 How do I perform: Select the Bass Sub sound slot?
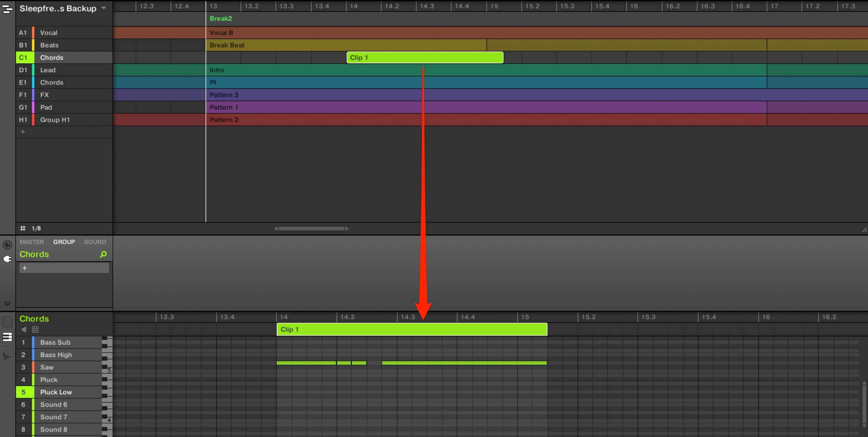point(59,342)
